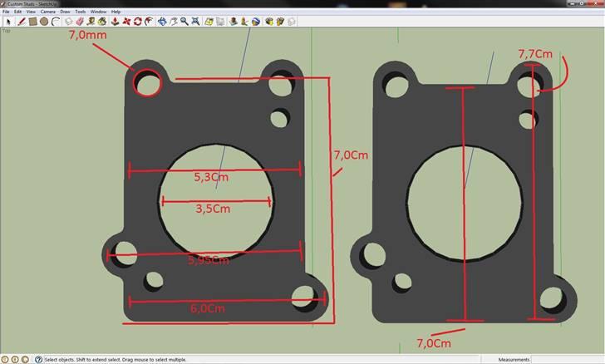Click the status bar help question icon
The image size is (605, 364).
(x=38, y=359)
